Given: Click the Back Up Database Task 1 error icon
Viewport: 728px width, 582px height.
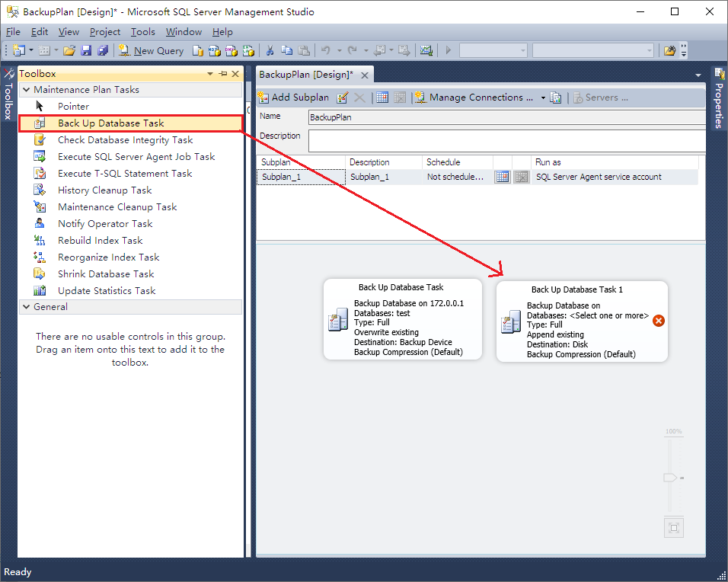Looking at the screenshot, I should [659, 321].
